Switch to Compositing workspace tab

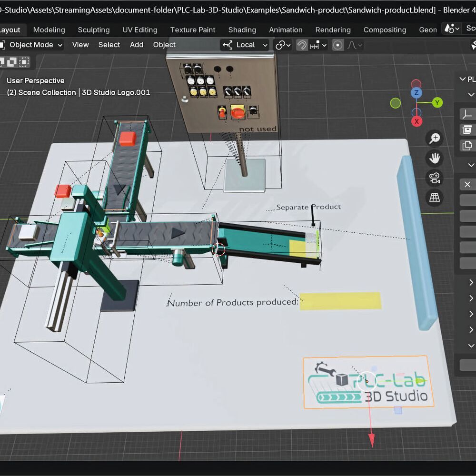click(385, 30)
